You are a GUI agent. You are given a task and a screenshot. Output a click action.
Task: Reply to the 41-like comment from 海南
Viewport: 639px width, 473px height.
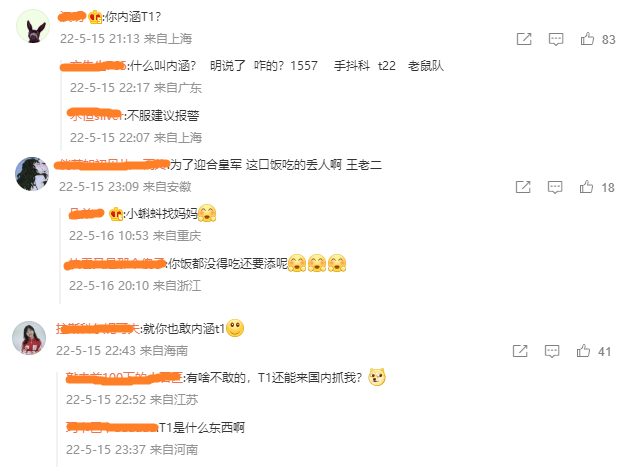coord(552,351)
